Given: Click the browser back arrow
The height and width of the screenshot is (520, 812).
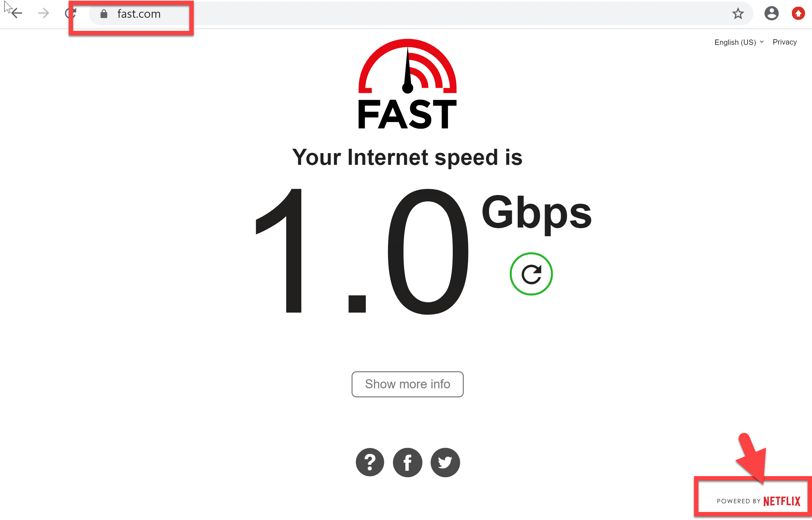Looking at the screenshot, I should (16, 13).
